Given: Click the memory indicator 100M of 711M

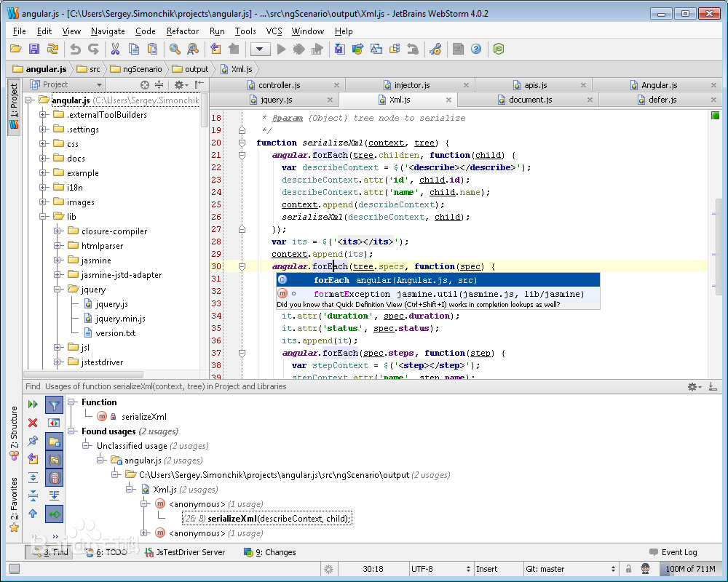Looking at the screenshot, I should (690, 569).
